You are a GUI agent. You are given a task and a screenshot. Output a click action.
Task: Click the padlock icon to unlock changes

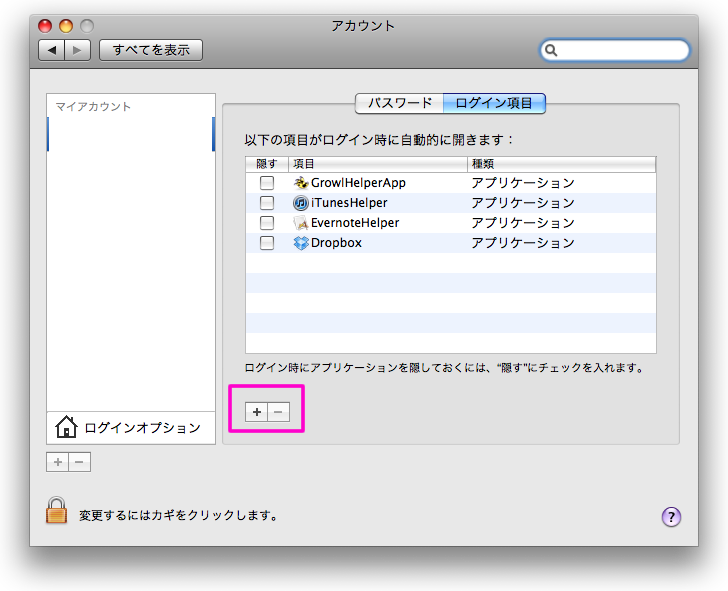click(56, 510)
